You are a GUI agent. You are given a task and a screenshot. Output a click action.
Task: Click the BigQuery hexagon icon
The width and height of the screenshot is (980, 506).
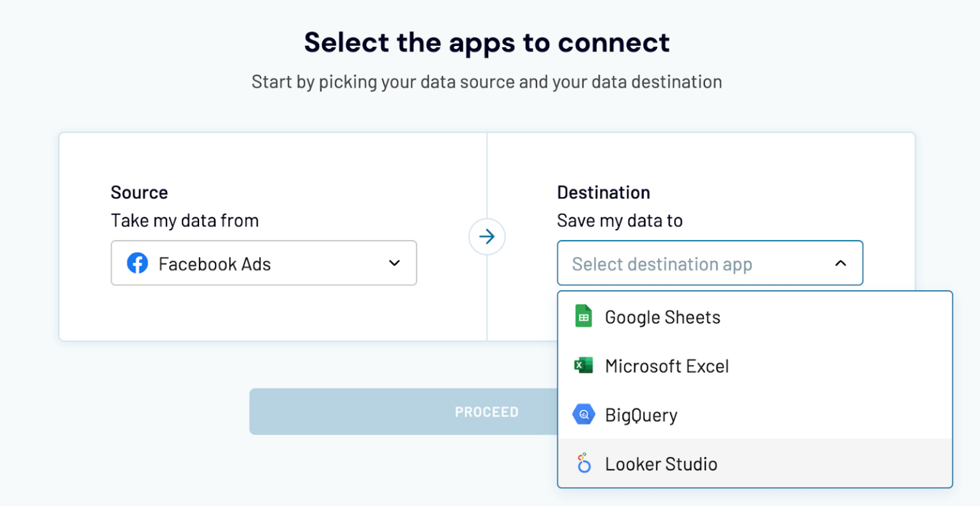[x=583, y=414]
